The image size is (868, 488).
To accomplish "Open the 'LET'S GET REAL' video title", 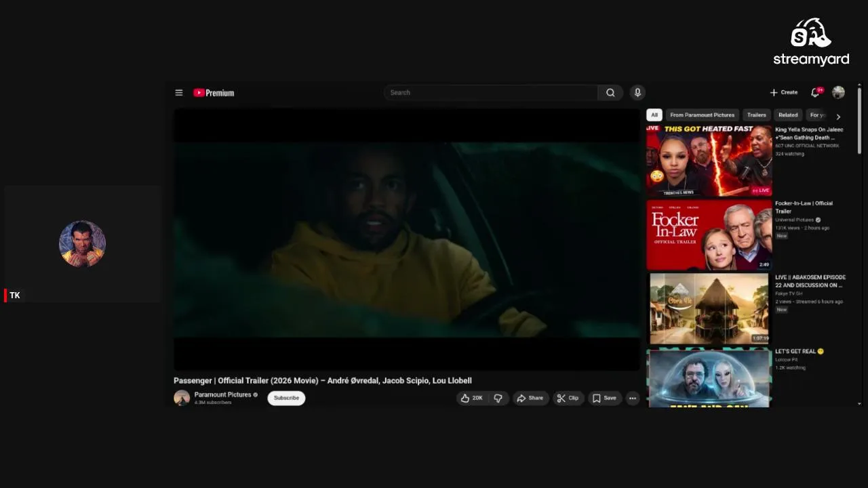I will [800, 351].
